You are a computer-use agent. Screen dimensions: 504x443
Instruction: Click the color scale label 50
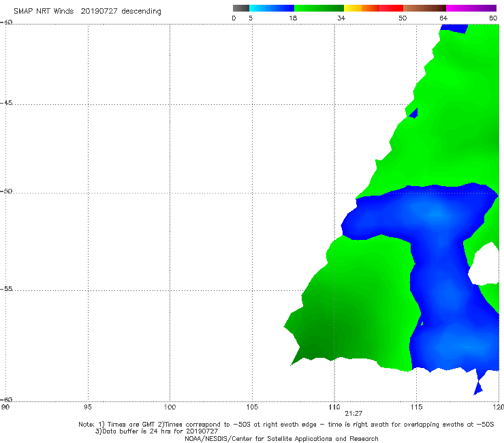point(403,18)
